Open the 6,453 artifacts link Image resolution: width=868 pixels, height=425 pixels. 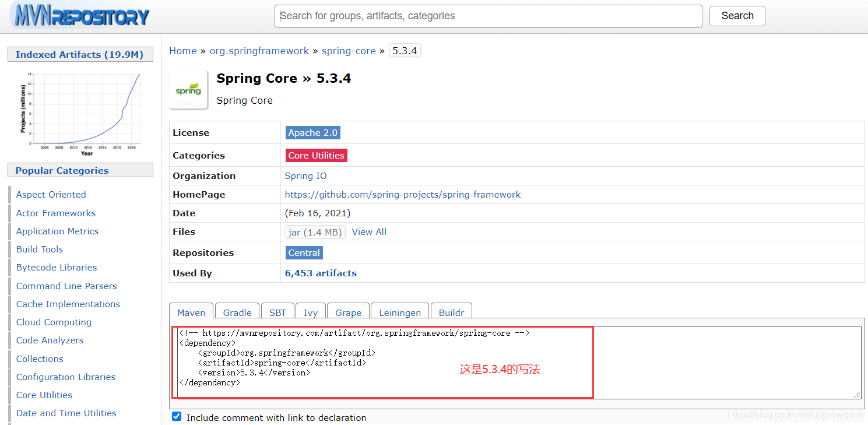pyautogui.click(x=321, y=273)
